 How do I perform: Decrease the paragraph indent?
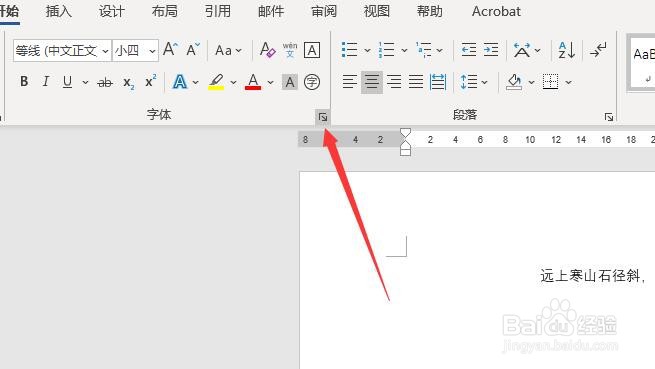pyautogui.click(x=469, y=50)
